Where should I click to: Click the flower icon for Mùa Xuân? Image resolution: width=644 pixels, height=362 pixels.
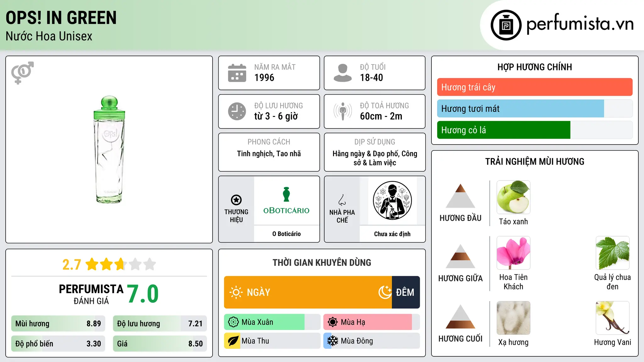233,322
